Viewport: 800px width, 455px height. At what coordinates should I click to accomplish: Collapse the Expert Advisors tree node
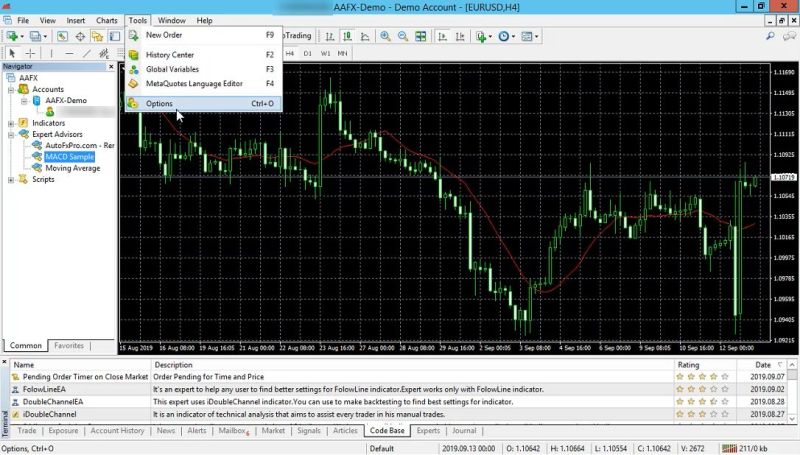10,134
